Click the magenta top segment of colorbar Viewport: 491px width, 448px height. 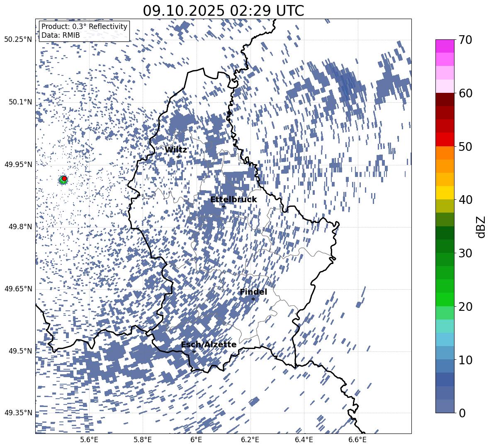tap(445, 46)
